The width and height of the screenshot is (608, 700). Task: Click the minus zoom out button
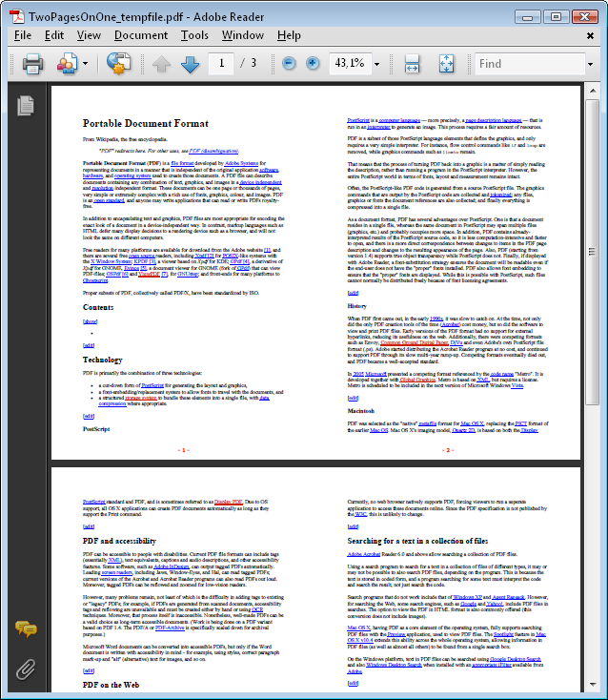pos(289,64)
